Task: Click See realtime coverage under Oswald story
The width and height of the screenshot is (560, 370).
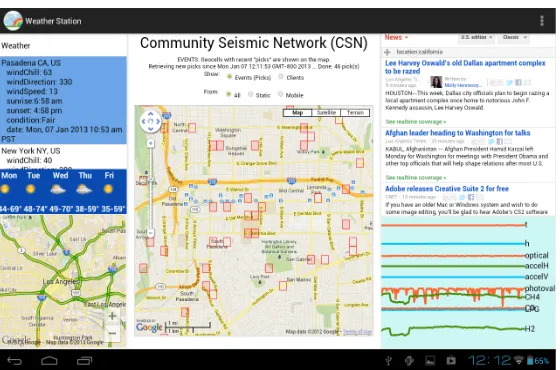Action: point(416,122)
